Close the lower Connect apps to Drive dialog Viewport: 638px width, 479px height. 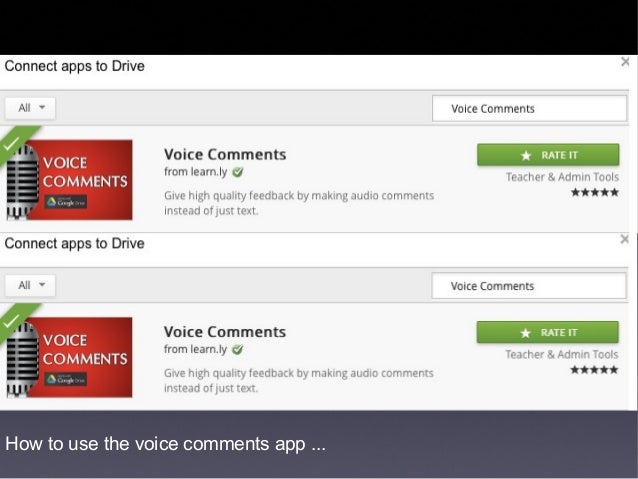point(625,239)
